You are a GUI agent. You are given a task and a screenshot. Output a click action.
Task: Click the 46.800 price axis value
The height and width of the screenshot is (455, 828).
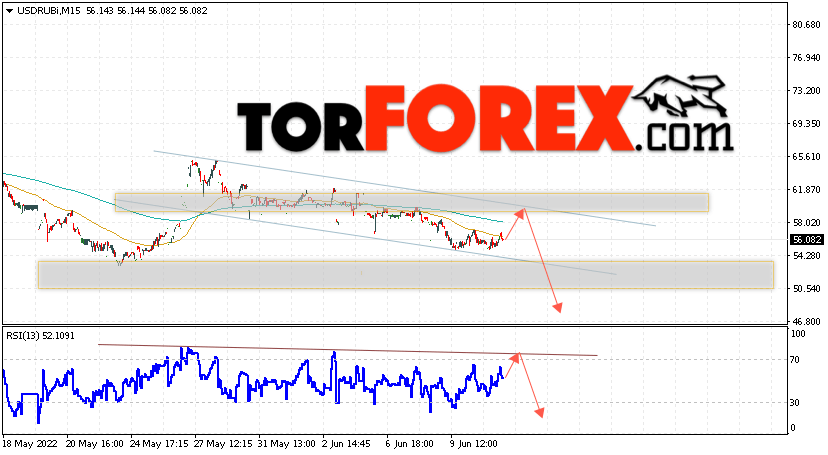point(806,321)
